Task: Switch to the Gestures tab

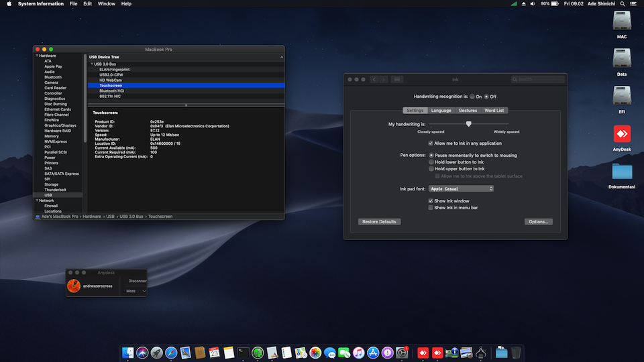Action: coord(468,111)
